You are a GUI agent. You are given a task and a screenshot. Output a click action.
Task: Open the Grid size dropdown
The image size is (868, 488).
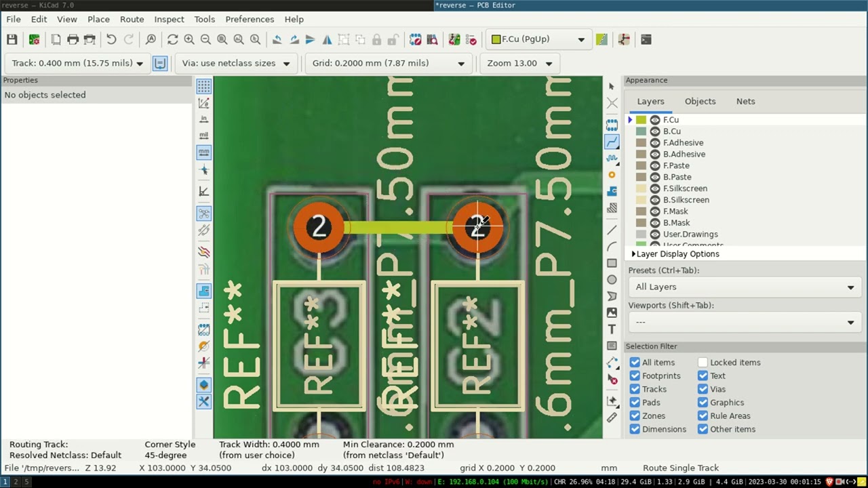click(388, 63)
